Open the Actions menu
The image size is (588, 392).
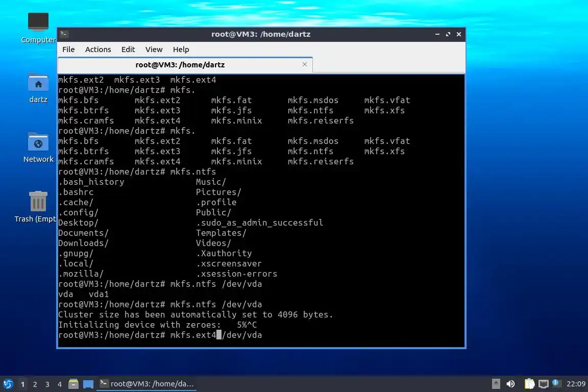click(98, 50)
